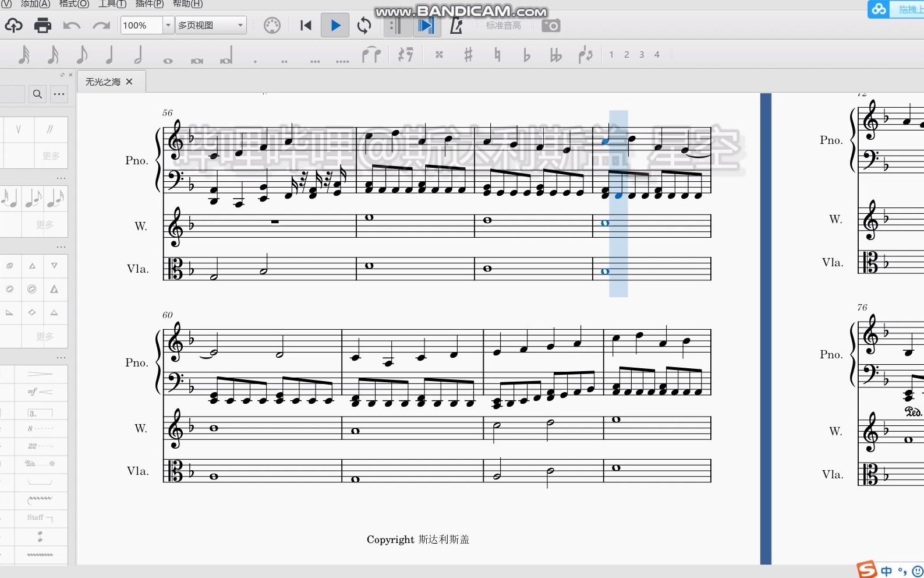Pick the diamond notehead in the palette
Screen dimensions: 924x578
click(32, 313)
